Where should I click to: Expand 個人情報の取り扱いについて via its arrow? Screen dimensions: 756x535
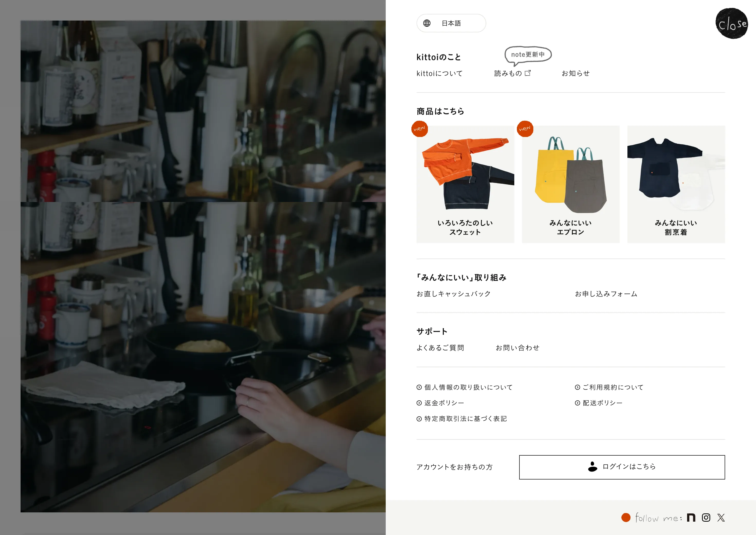[x=419, y=387]
